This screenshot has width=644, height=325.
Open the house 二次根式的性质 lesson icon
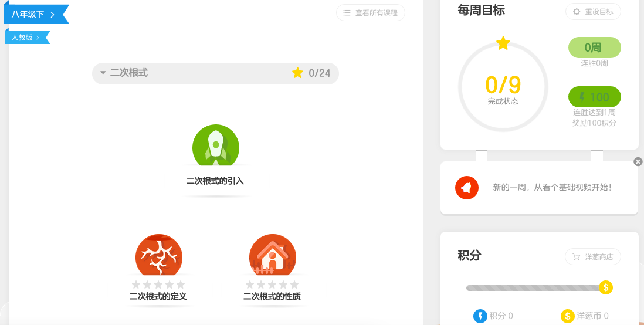(273, 255)
